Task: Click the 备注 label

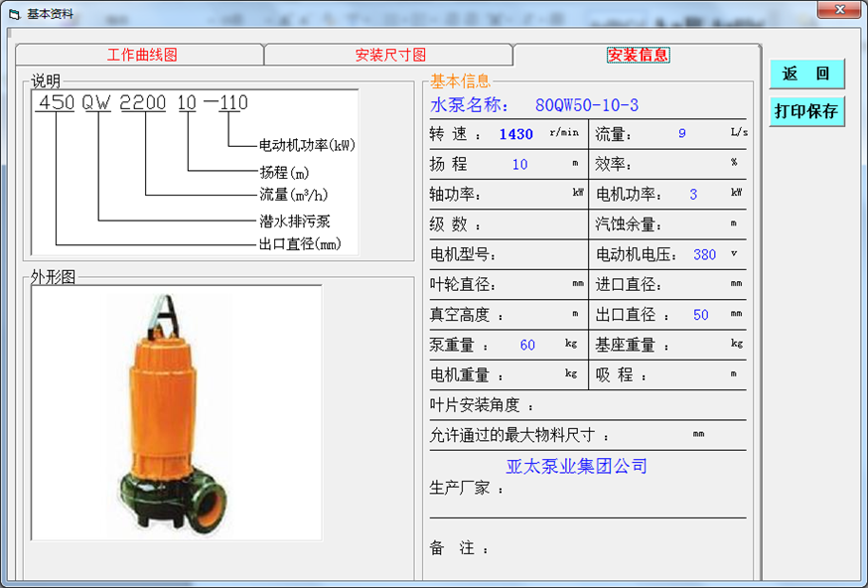Action: [x=460, y=548]
